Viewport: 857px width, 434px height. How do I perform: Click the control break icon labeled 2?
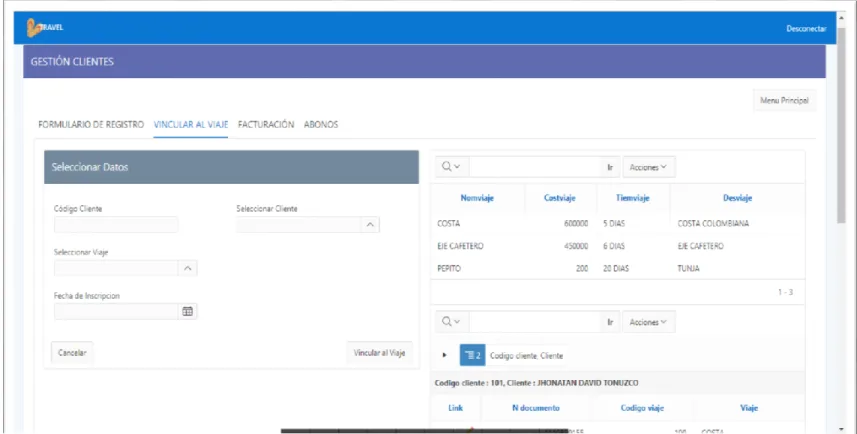(472, 355)
